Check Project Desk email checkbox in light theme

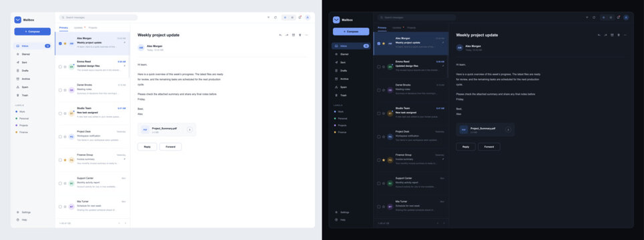point(60,137)
